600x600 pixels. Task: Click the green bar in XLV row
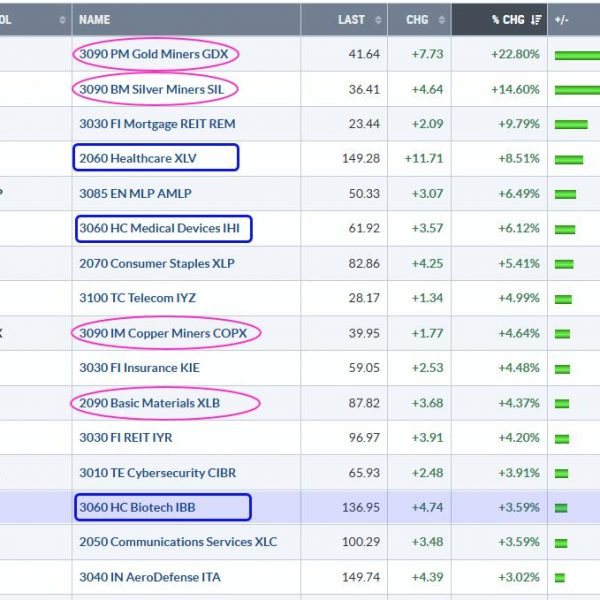pos(569,160)
